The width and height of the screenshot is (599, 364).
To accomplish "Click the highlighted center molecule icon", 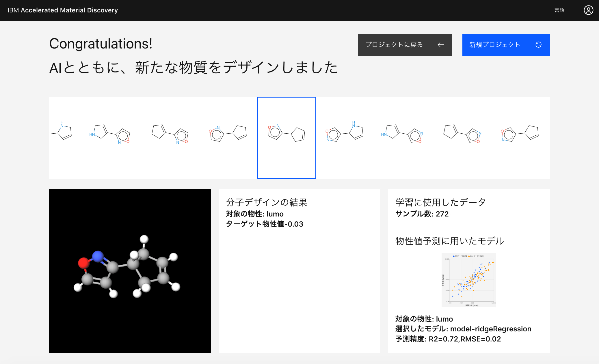I will pyautogui.click(x=286, y=137).
